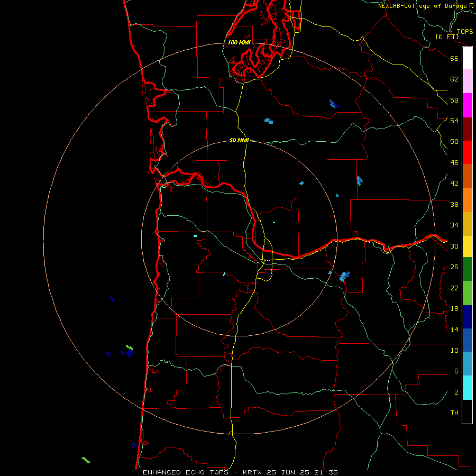Screen dimensions: 476x476
Task: Click the "54" legend value
Action: 454,121
